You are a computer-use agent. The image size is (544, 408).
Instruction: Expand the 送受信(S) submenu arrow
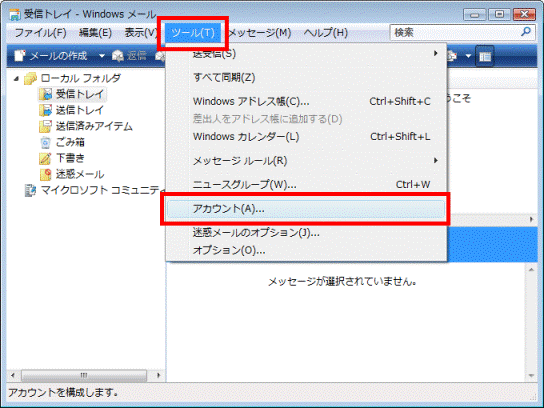coord(435,53)
